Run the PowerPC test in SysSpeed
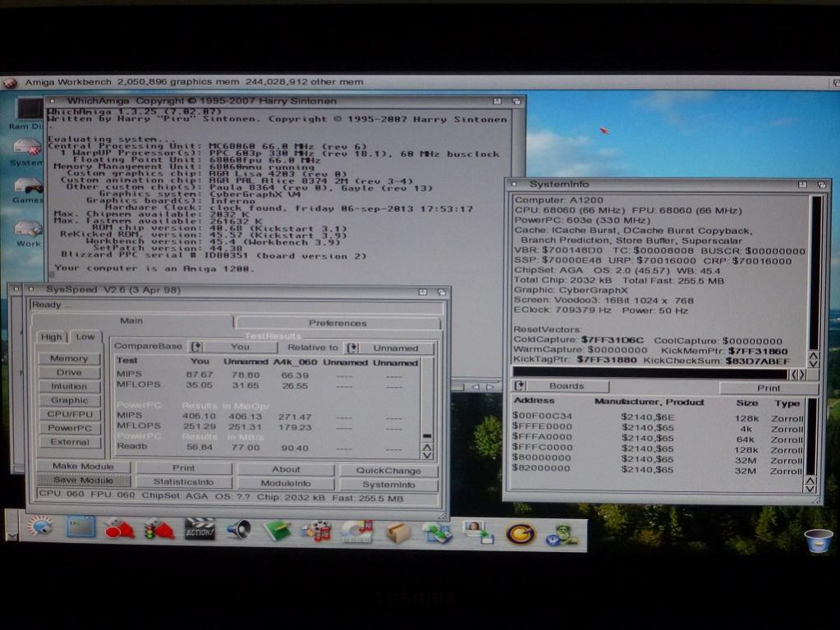The image size is (840, 630). pyautogui.click(x=69, y=428)
